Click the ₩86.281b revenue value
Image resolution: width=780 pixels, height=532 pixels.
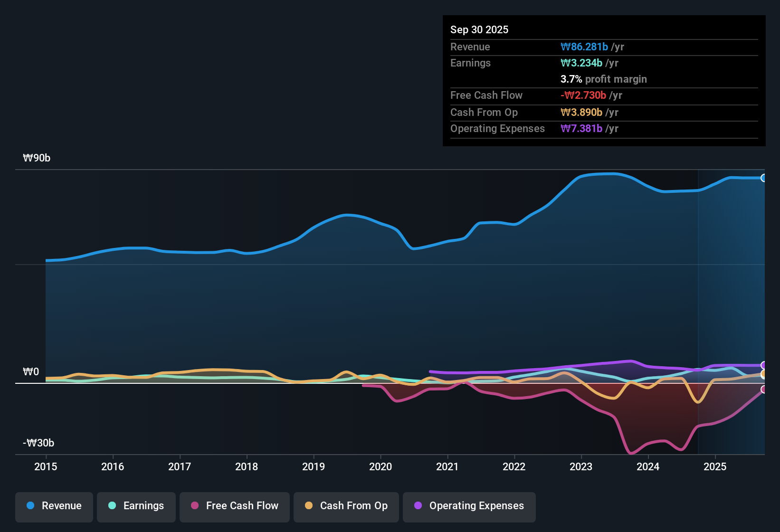click(585, 47)
